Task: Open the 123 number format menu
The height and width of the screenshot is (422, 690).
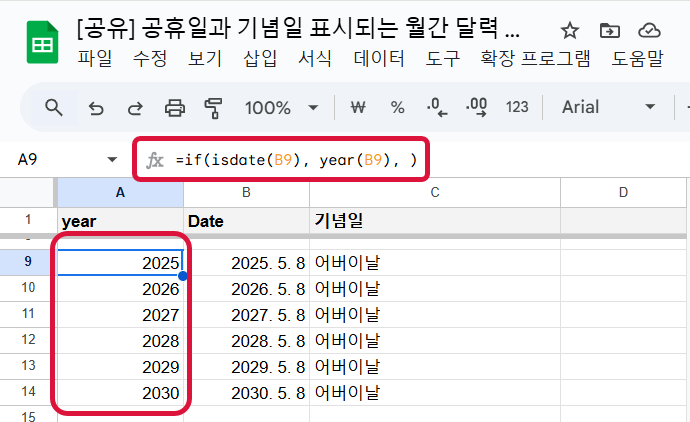Action: point(517,107)
